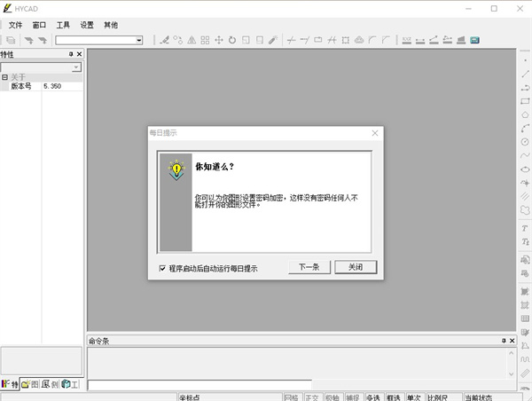Click the teal screen icon on toolbar
The height and width of the screenshot is (401, 532).
[474, 40]
